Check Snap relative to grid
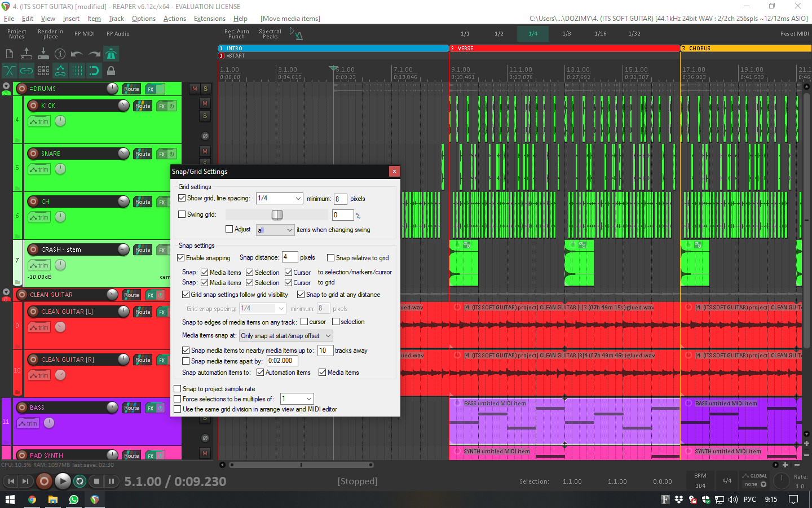 tap(330, 258)
